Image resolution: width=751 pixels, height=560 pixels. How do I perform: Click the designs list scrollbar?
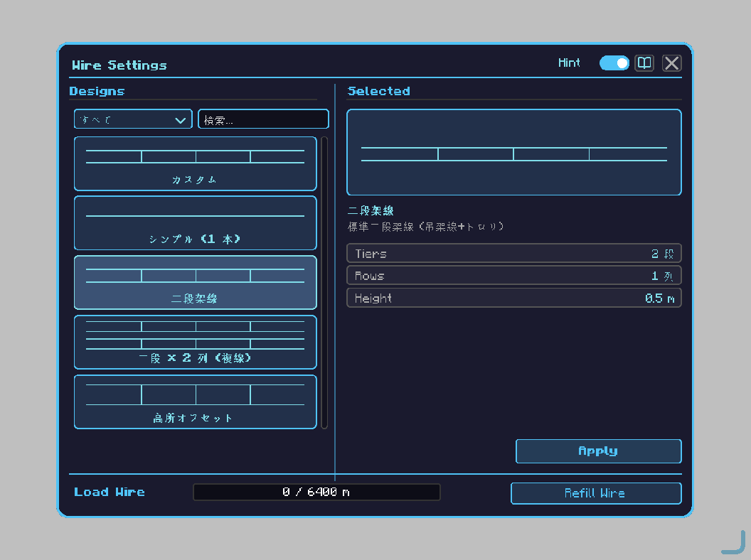324,282
